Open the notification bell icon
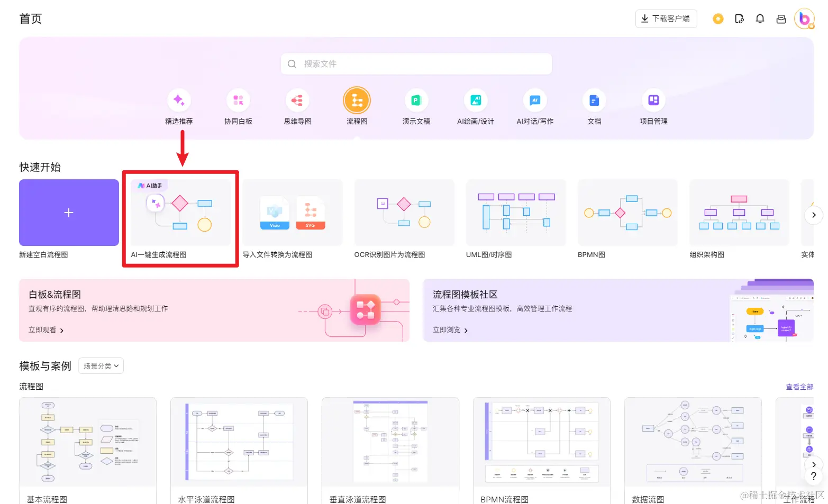 click(x=760, y=19)
